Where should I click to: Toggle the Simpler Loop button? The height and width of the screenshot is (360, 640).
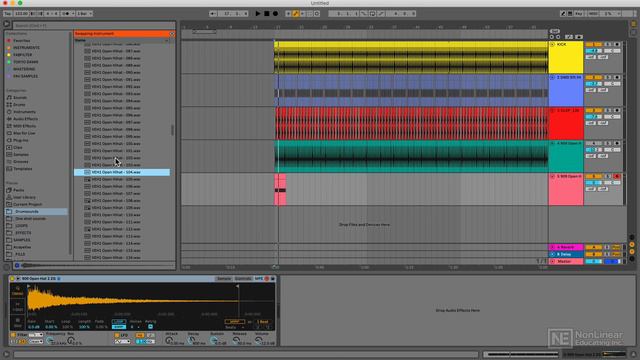point(119,322)
